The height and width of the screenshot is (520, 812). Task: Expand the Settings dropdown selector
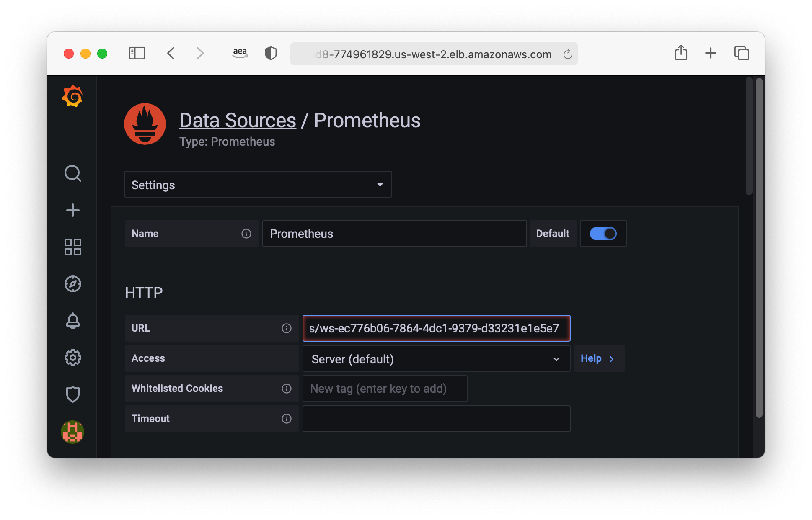tap(258, 184)
